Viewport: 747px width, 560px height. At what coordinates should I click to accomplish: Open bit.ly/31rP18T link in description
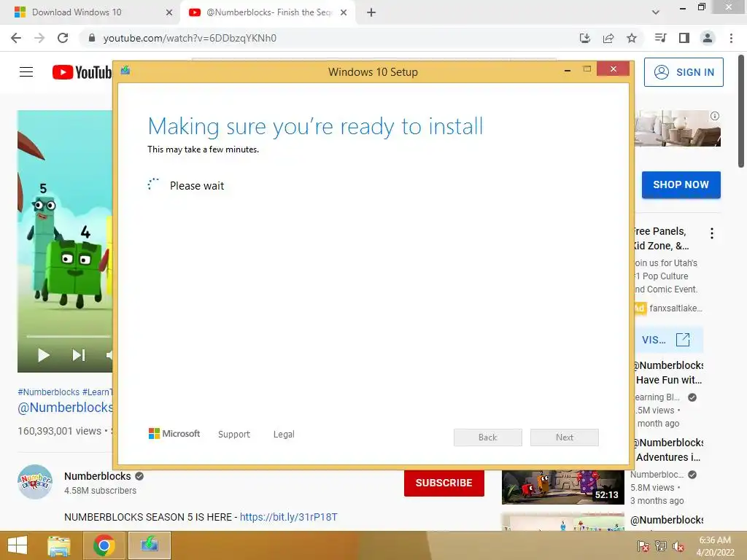289,517
